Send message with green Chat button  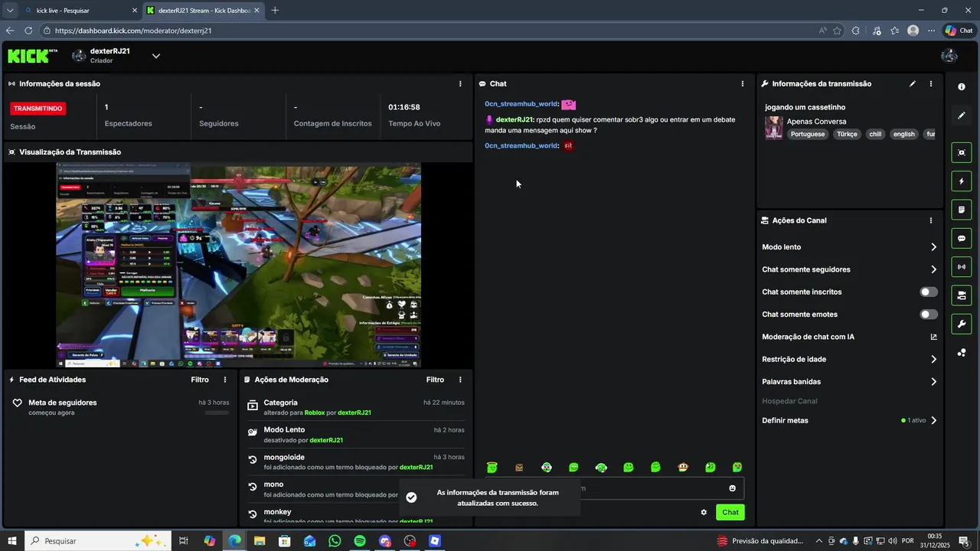click(730, 512)
